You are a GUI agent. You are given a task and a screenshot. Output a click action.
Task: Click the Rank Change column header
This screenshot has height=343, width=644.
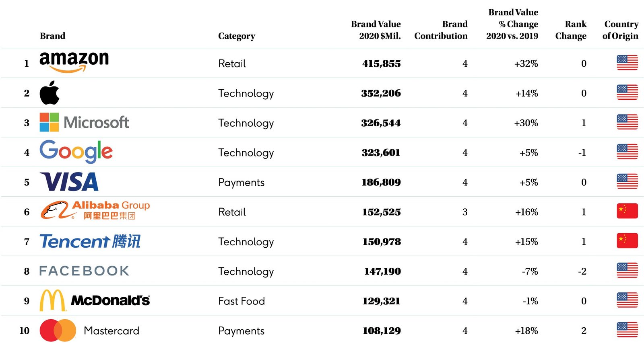[x=571, y=30]
